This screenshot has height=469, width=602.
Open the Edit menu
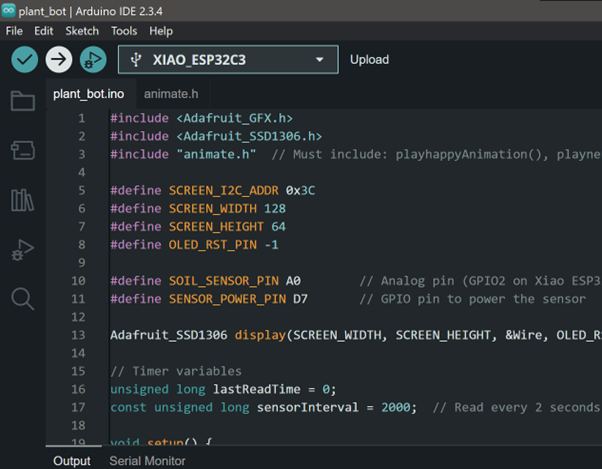pyautogui.click(x=43, y=31)
